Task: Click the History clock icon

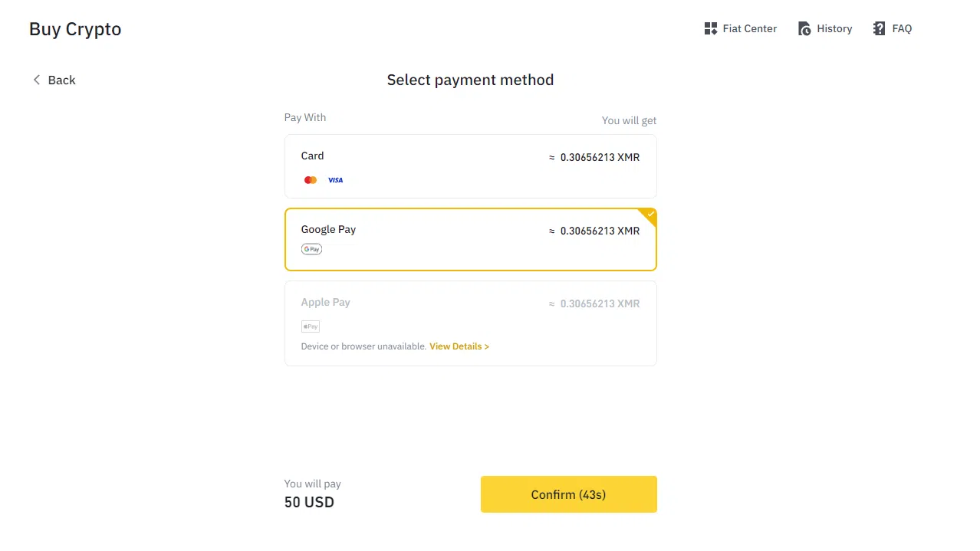Action: coord(804,29)
